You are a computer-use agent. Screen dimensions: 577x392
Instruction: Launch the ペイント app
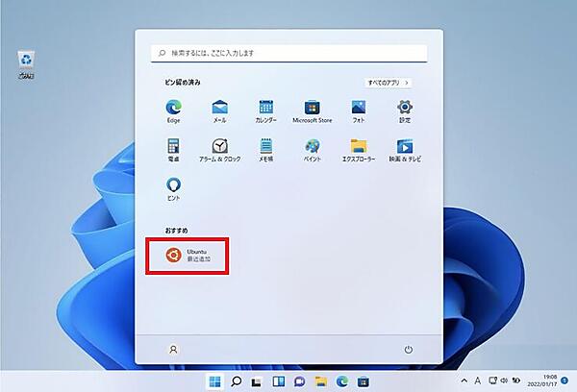[312, 150]
